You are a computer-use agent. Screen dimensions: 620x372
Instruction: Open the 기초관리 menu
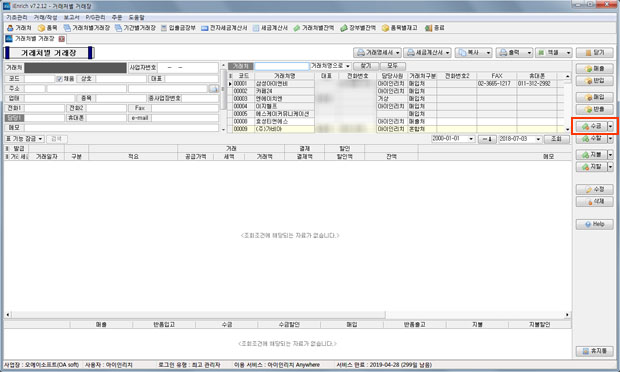[17, 18]
